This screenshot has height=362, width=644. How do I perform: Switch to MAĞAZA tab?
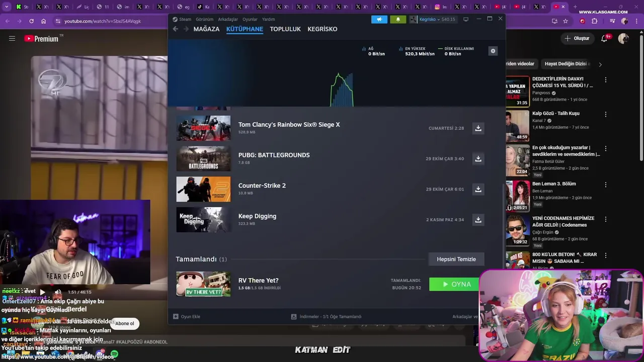[206, 29]
